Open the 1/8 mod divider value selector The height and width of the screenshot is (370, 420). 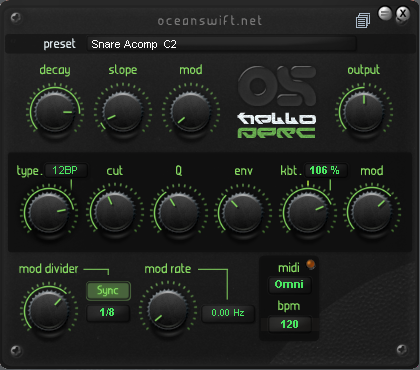108,313
